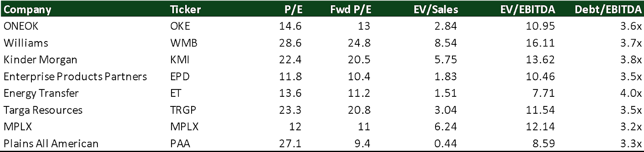
Task: Select Energy Transfer Debt/EBITDA 4.0x cell
Action: pos(631,93)
